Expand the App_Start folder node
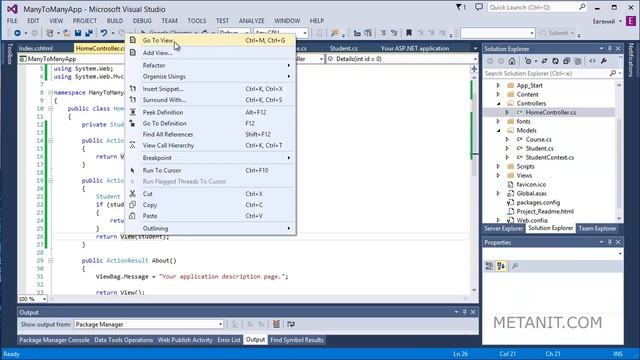Image resolution: width=640 pixels, height=360 pixels. click(498, 85)
